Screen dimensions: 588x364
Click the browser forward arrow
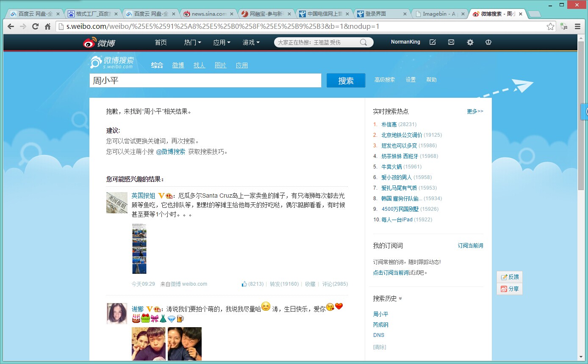point(23,27)
